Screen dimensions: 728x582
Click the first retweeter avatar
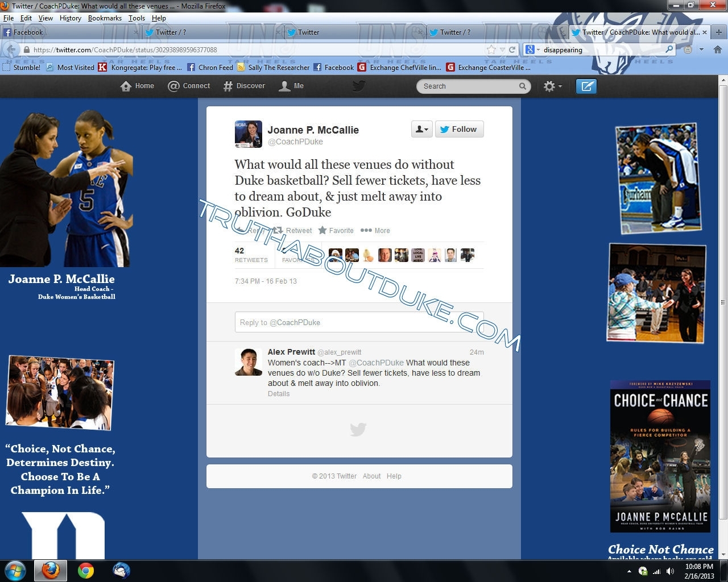point(336,255)
